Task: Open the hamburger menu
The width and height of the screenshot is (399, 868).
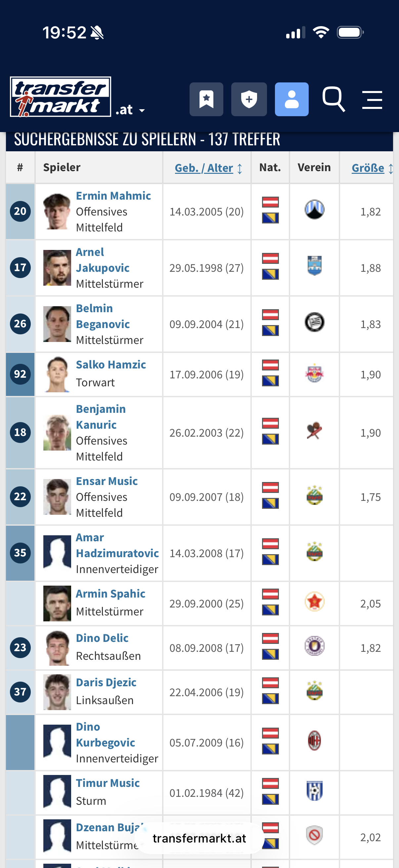Action: point(372,100)
